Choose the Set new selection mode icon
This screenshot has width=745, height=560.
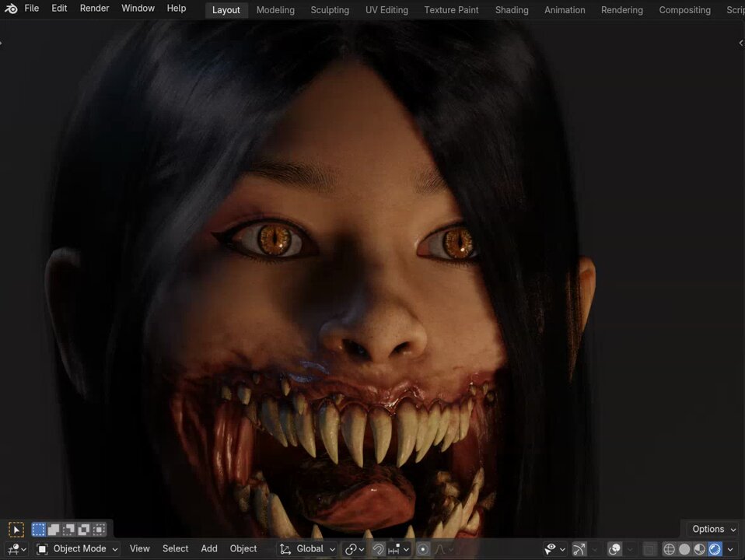click(x=38, y=529)
